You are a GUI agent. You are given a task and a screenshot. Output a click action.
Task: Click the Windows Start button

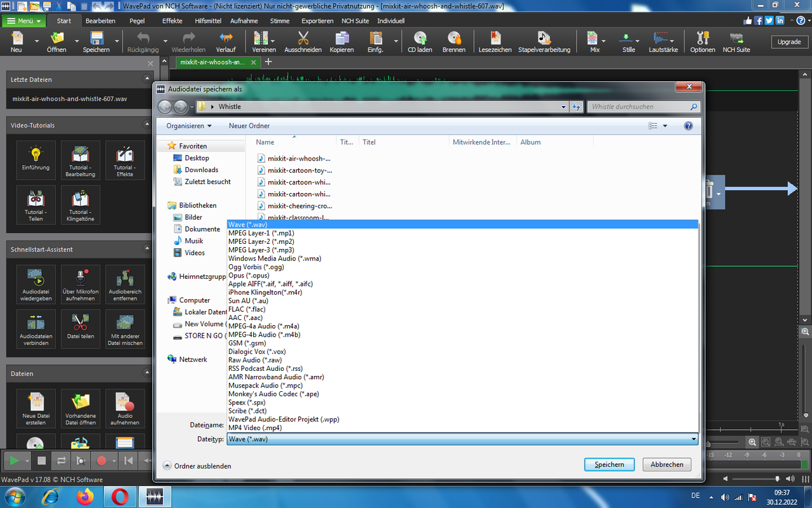16,496
